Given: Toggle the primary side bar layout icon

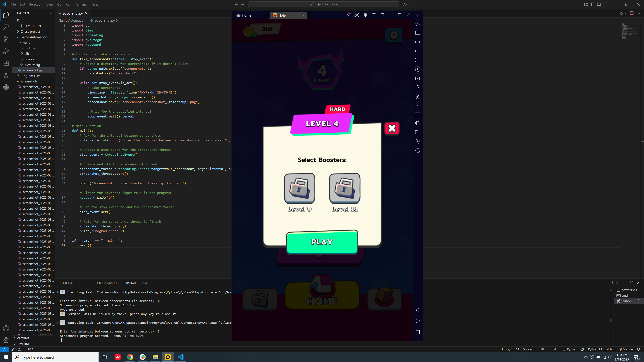Looking at the screenshot, I should tap(592, 4).
